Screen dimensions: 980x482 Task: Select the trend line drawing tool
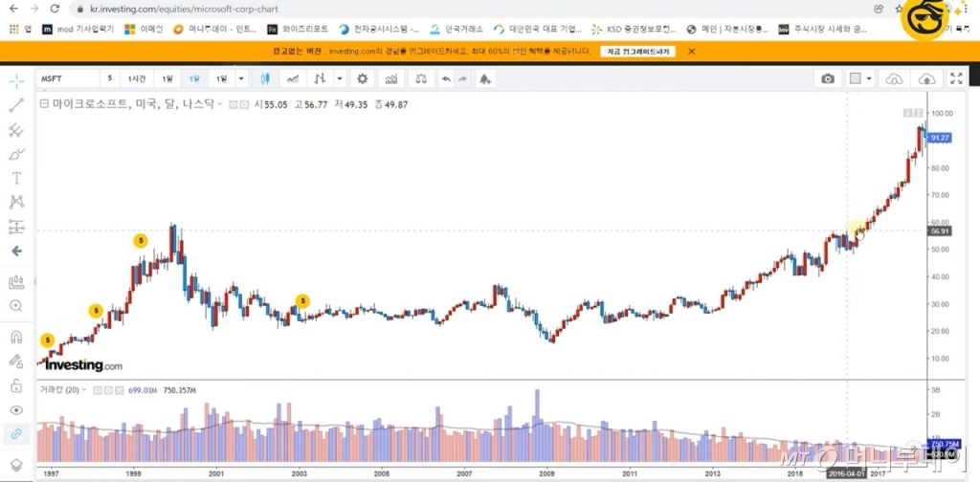[16, 105]
